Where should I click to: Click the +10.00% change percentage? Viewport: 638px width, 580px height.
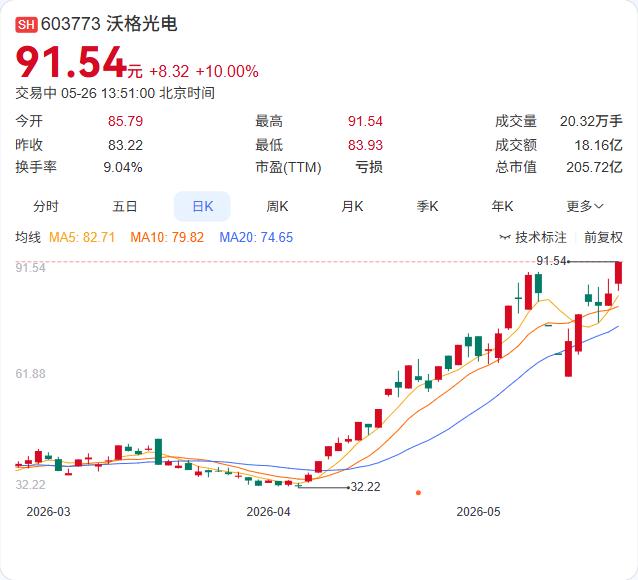[227, 72]
